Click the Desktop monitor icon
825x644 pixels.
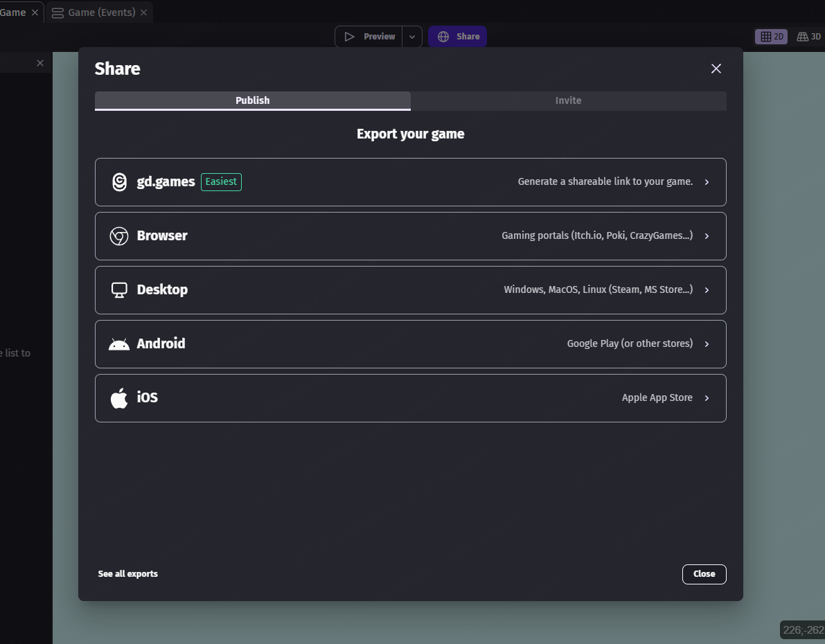119,290
